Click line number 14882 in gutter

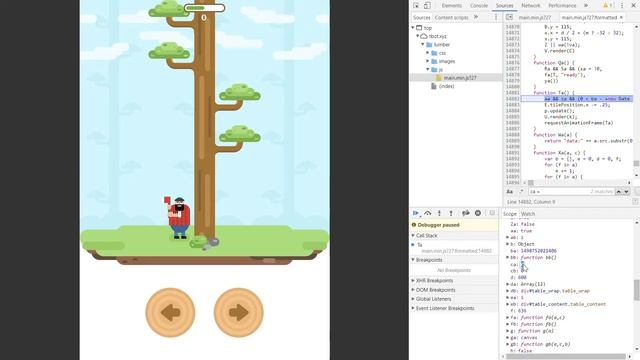pyautogui.click(x=513, y=99)
